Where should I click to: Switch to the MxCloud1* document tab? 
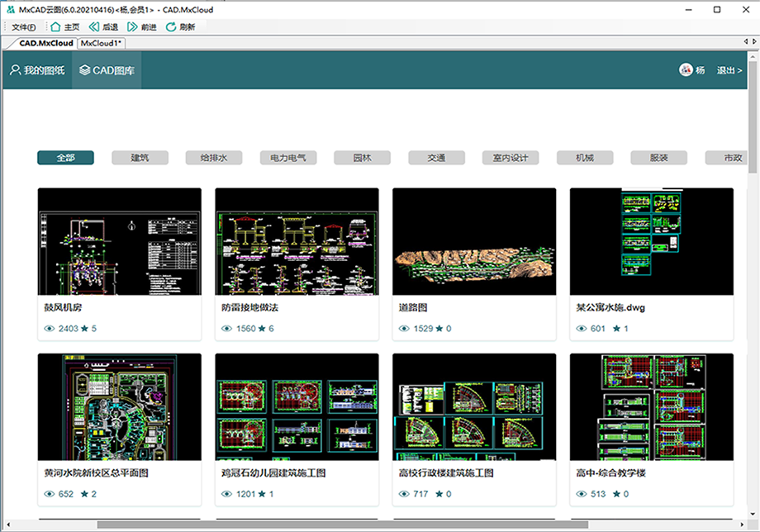[101, 43]
